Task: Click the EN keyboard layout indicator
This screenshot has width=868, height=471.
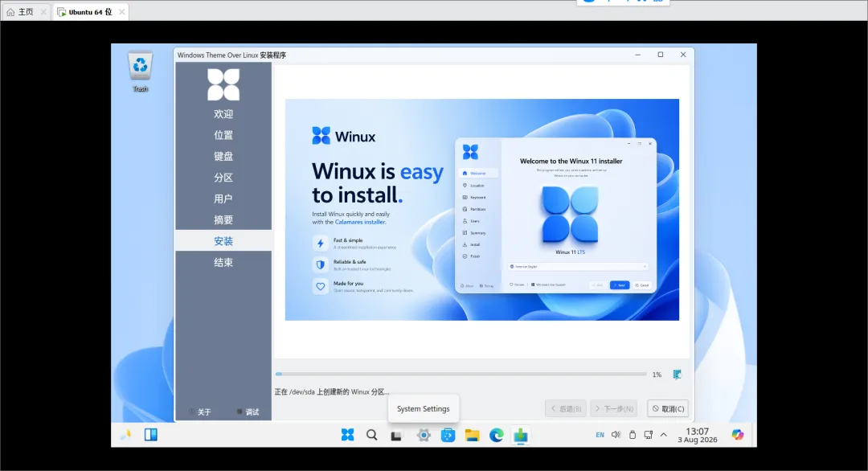Action: (x=600, y=435)
